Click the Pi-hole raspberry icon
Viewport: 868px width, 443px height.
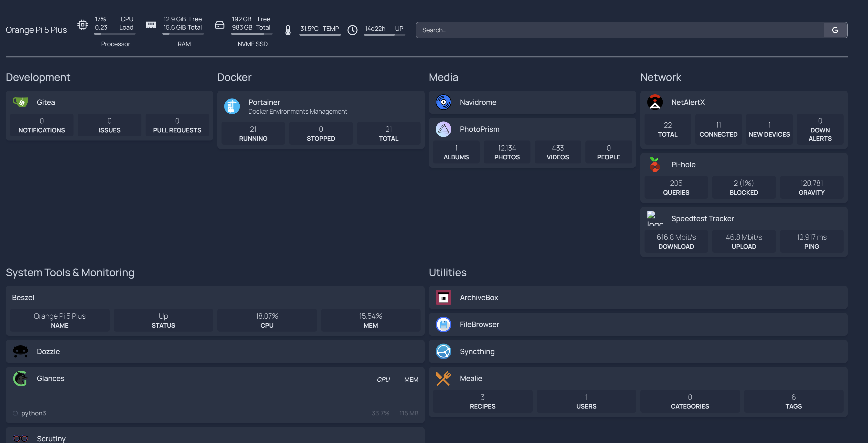(x=655, y=164)
